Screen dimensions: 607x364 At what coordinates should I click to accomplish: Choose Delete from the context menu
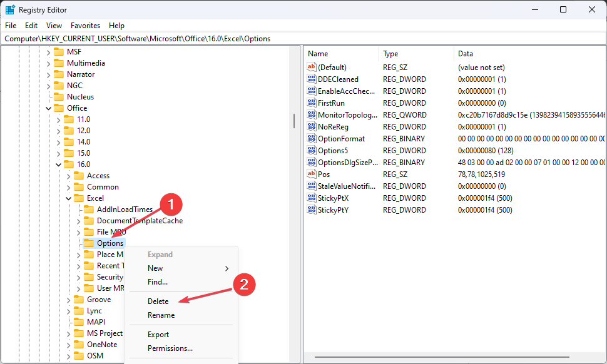tap(158, 301)
